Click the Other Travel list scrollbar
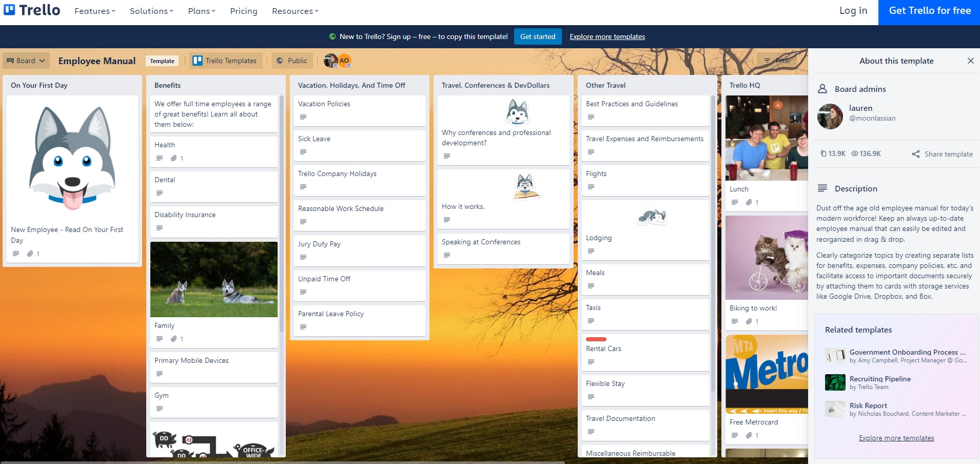This screenshot has height=464, width=980. 713,243
